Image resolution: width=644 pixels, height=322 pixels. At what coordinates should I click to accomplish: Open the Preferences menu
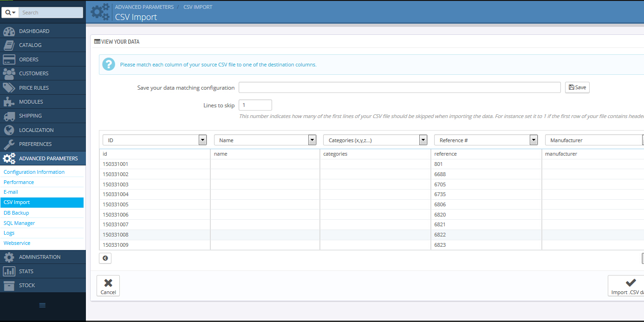[43, 144]
